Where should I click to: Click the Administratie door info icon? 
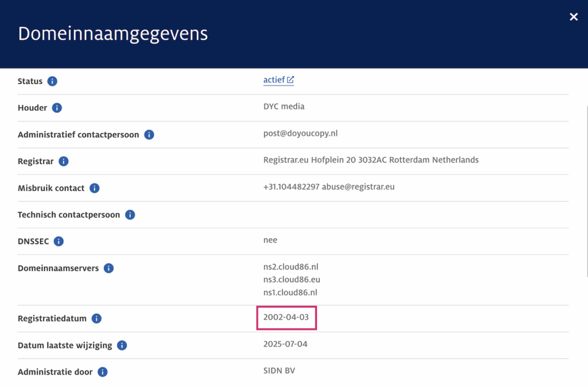pyautogui.click(x=102, y=372)
